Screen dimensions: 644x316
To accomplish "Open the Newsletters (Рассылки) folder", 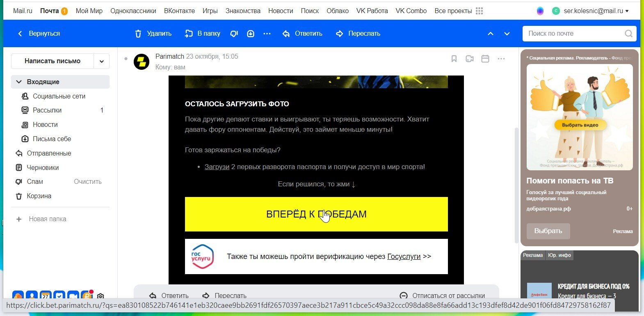I will pos(47,110).
